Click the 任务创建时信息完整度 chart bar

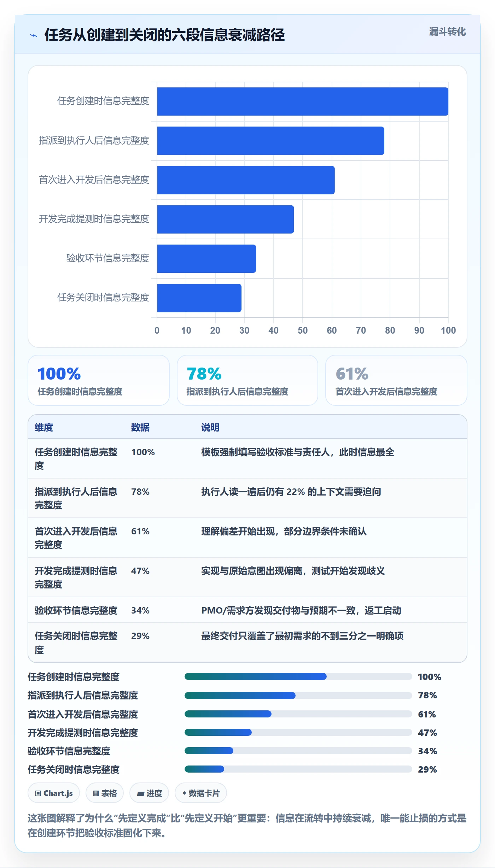coord(303,101)
